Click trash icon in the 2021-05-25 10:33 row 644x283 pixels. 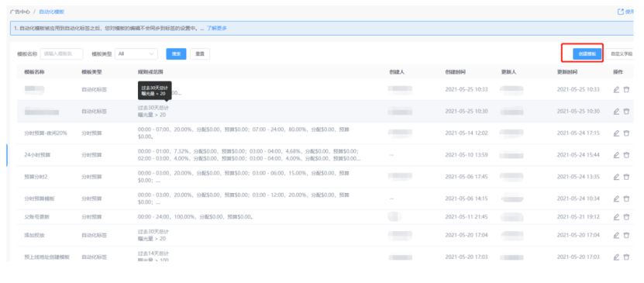[626, 89]
